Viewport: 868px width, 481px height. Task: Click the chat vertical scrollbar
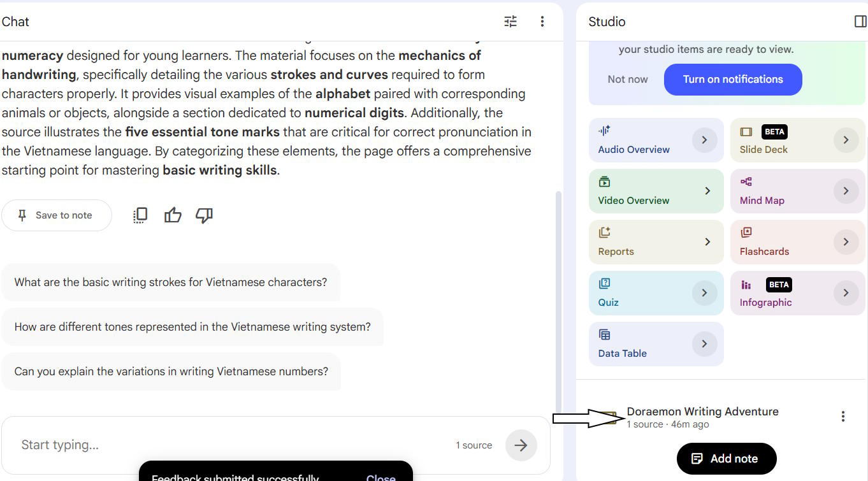(x=560, y=299)
